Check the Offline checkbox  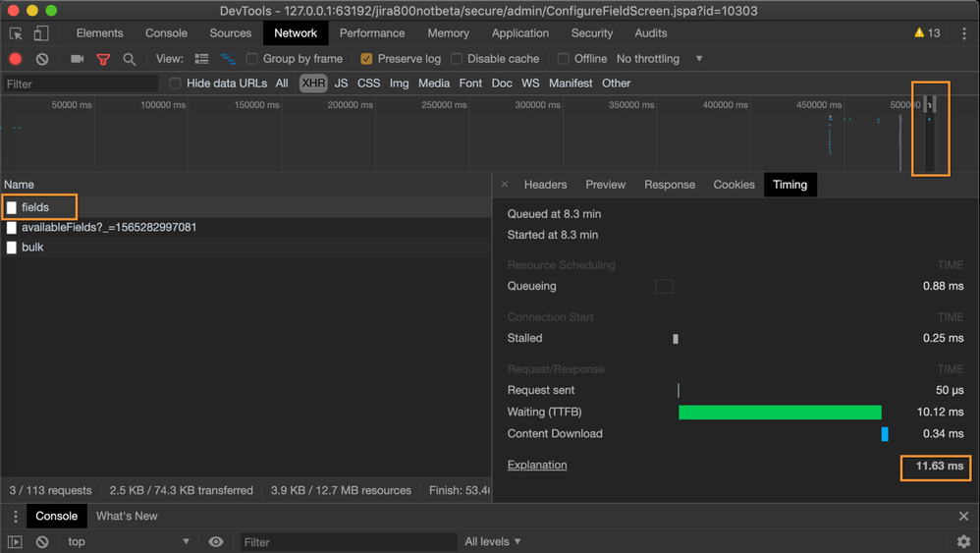coord(563,59)
